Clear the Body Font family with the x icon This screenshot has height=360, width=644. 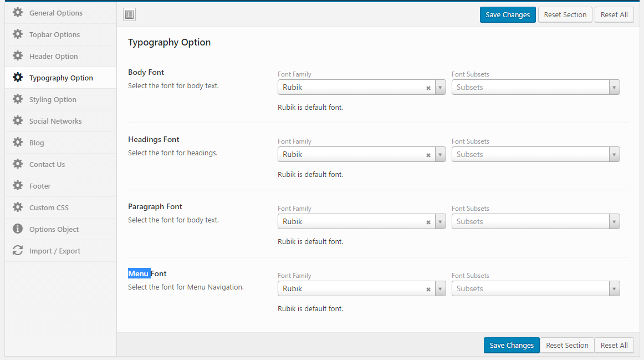click(428, 88)
